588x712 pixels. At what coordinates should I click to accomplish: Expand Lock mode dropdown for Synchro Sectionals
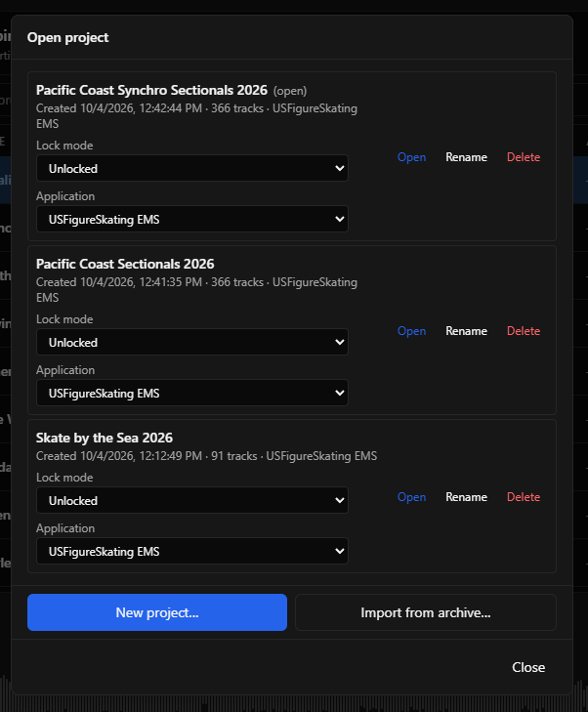pyautogui.click(x=192, y=168)
